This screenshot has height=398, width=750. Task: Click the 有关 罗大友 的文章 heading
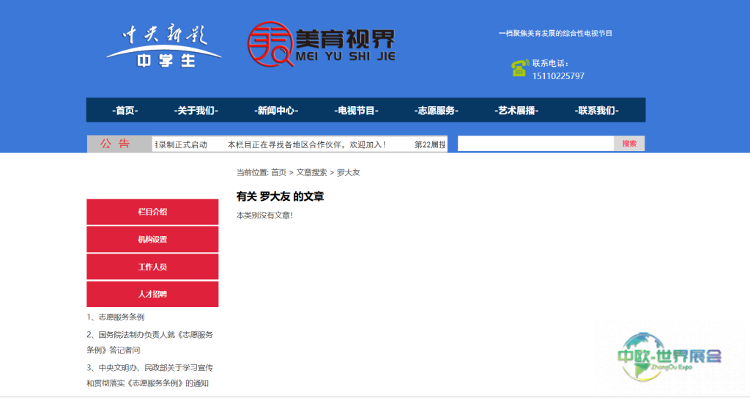pos(280,196)
